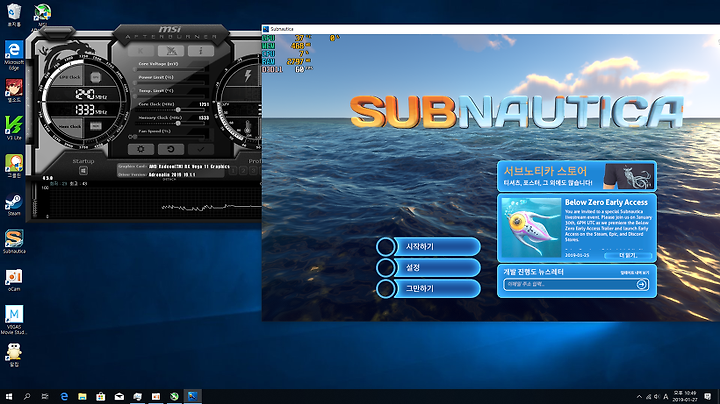
Task: Click the network tray icon
Action: pos(648,397)
